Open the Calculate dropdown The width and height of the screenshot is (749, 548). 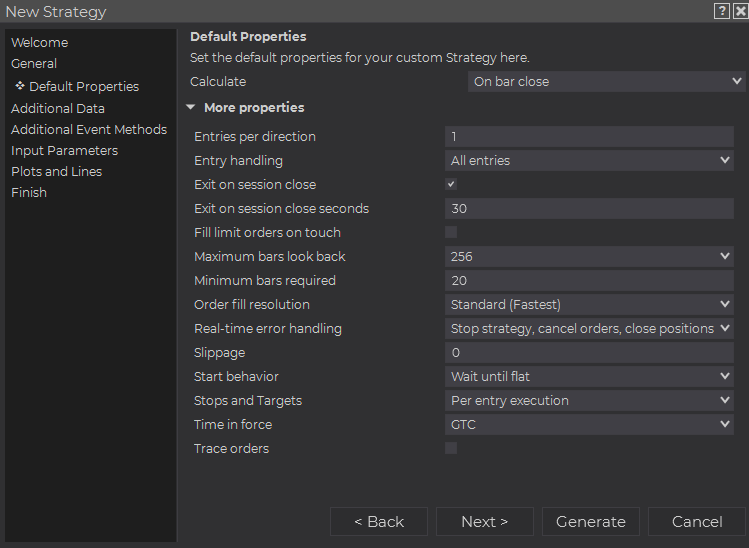click(x=606, y=82)
